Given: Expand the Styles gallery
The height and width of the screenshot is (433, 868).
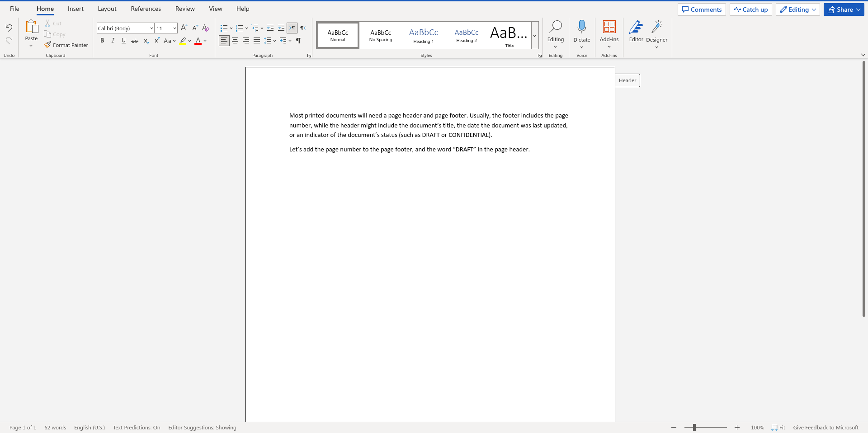Looking at the screenshot, I should click(535, 35).
